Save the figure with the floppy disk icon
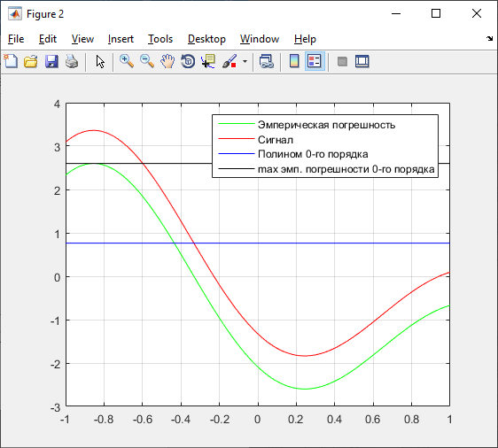Image resolution: width=498 pixels, height=448 pixels. click(x=51, y=61)
